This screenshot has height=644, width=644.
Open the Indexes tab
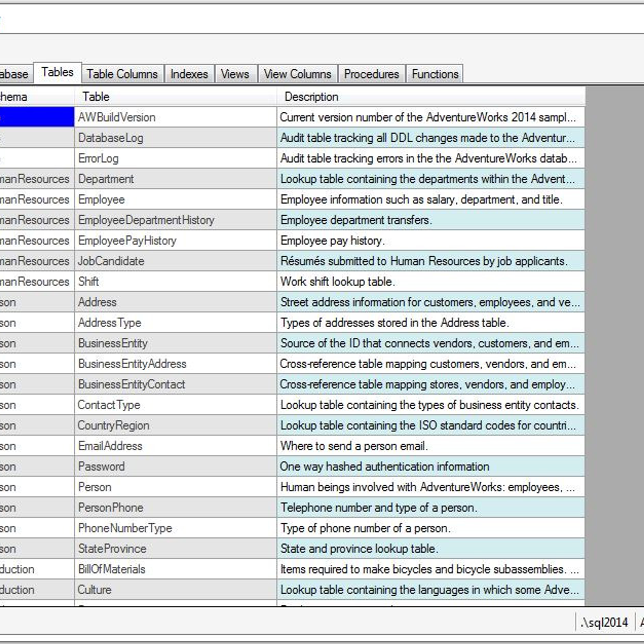[189, 74]
